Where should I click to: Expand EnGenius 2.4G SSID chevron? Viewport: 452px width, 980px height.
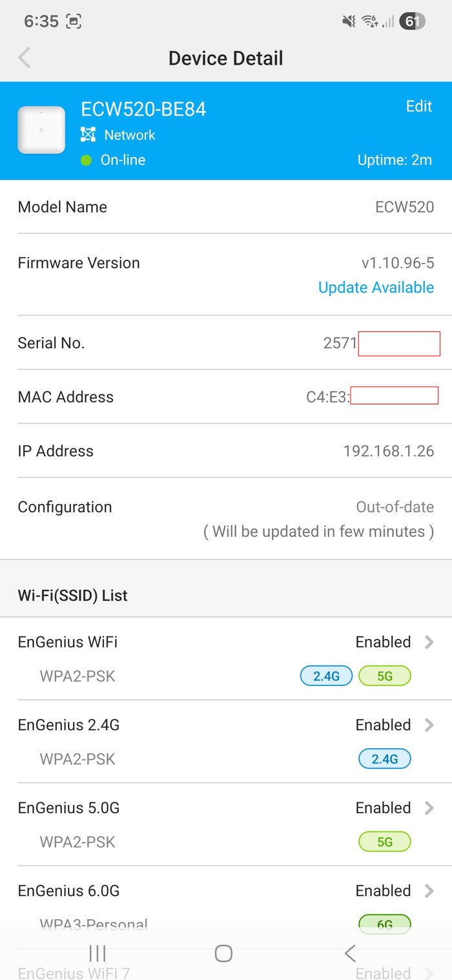429,725
